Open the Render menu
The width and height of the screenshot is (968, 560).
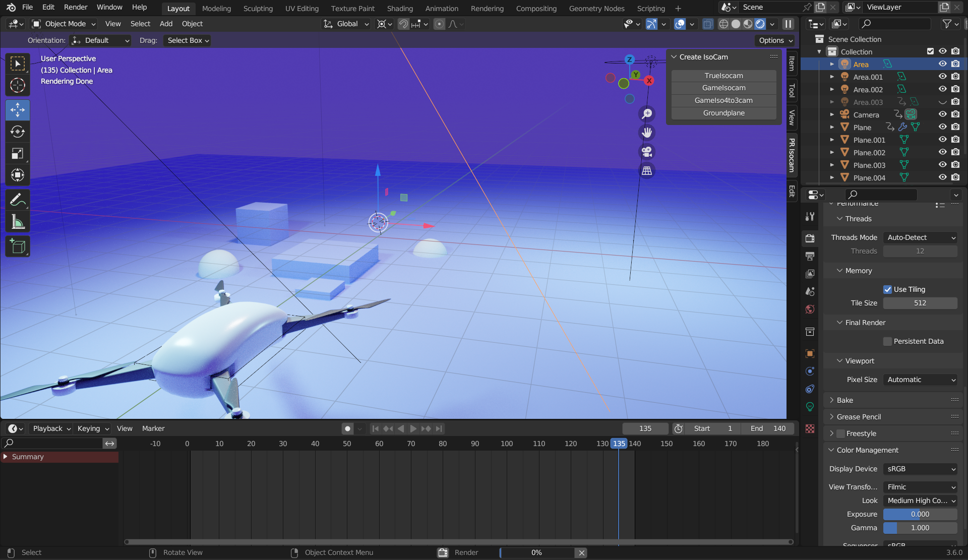click(76, 7)
